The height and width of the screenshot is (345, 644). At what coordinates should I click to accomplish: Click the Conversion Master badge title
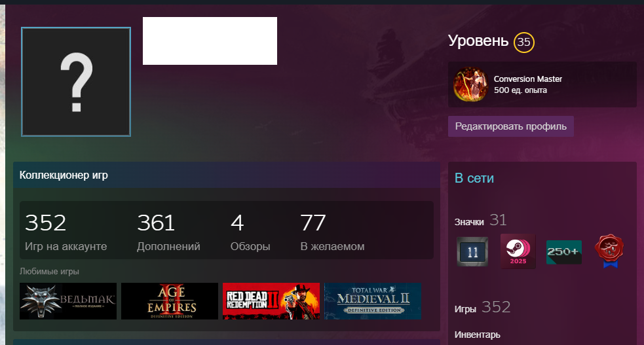click(x=528, y=79)
